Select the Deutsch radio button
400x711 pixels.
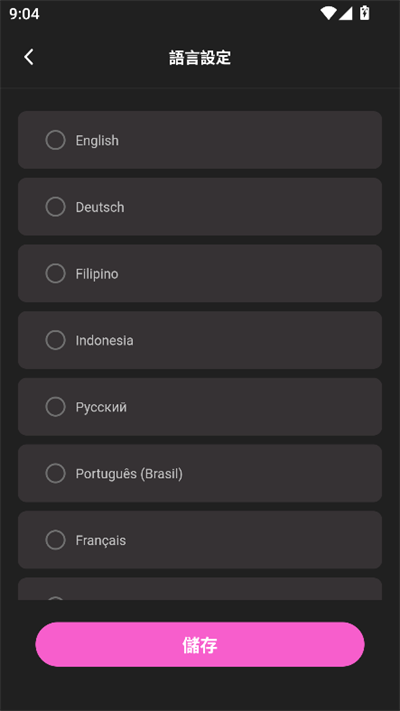coord(55,207)
